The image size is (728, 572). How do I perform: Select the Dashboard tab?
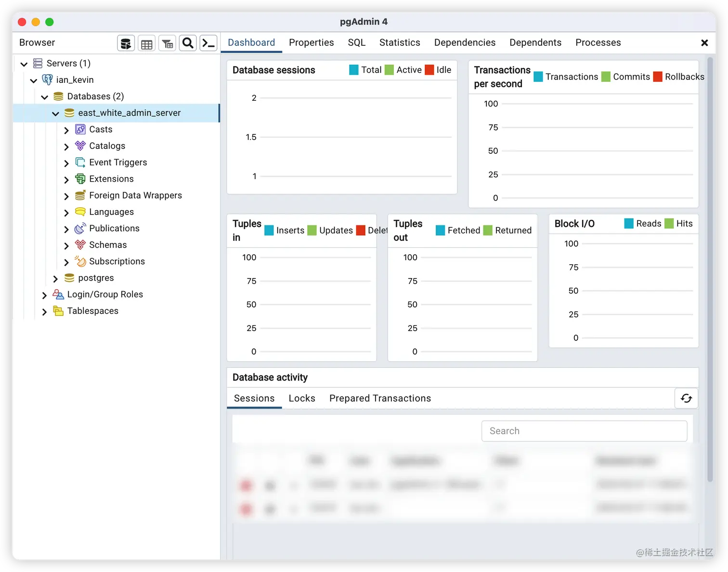coord(251,42)
